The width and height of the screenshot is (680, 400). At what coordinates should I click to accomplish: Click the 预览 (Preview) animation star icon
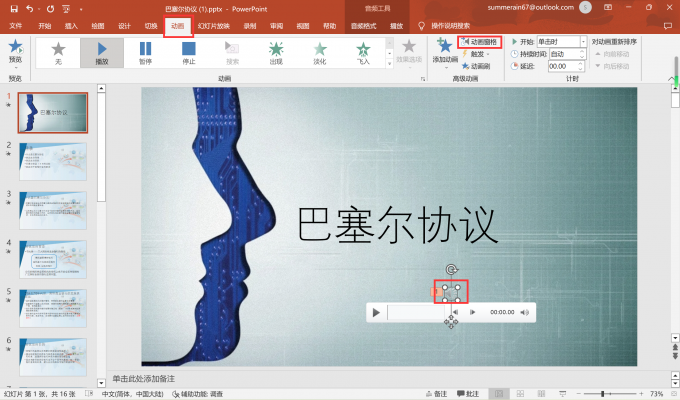tap(16, 47)
